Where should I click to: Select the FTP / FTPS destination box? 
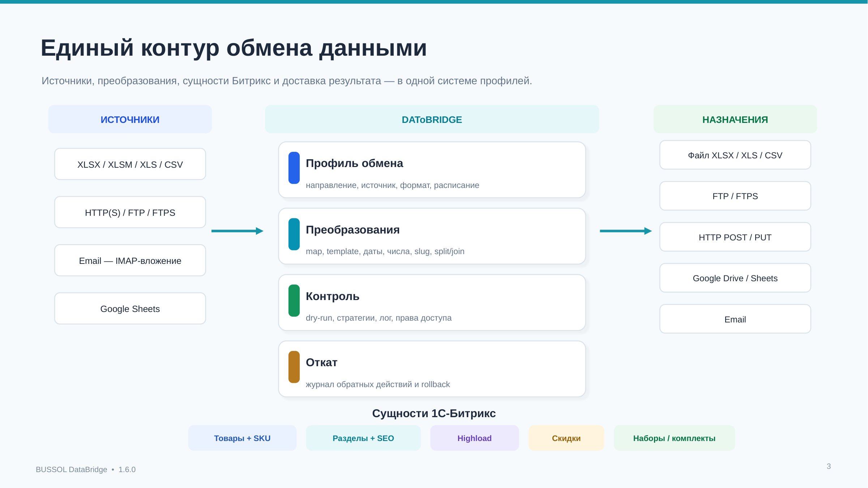735,196
